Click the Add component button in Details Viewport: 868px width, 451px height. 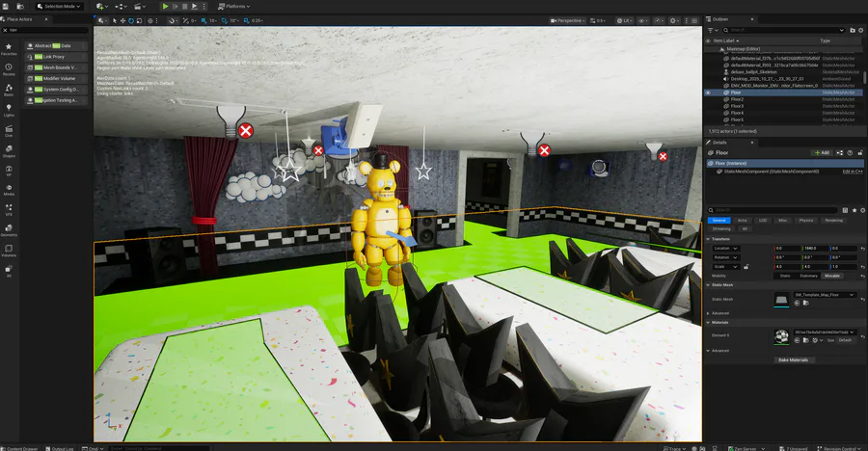click(822, 152)
